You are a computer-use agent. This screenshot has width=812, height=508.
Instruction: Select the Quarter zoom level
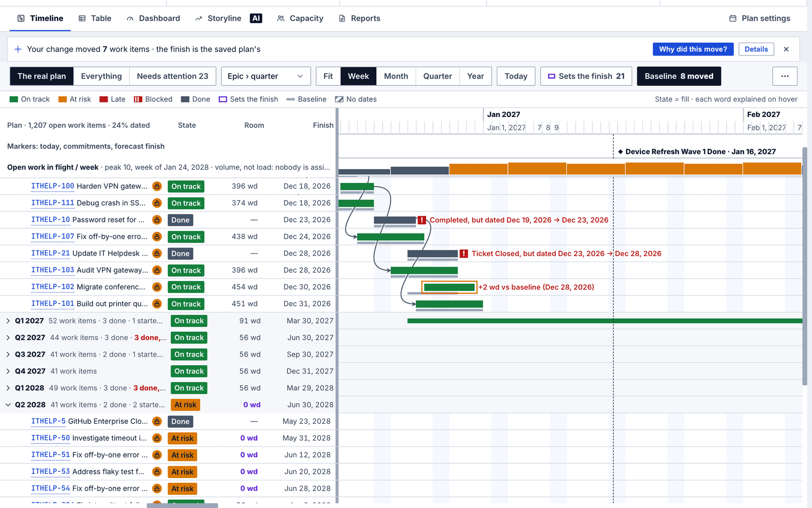[x=437, y=76]
